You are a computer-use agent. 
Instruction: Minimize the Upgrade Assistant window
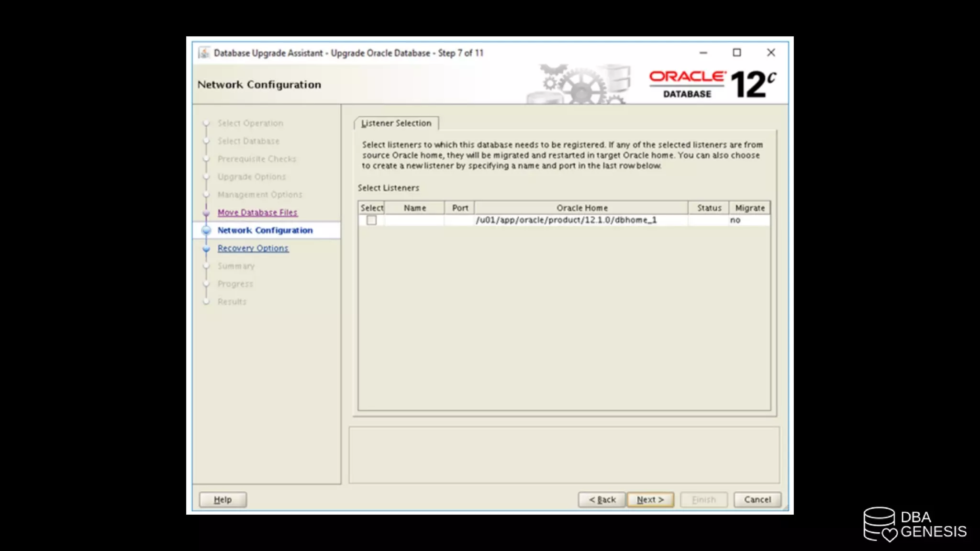click(x=703, y=53)
